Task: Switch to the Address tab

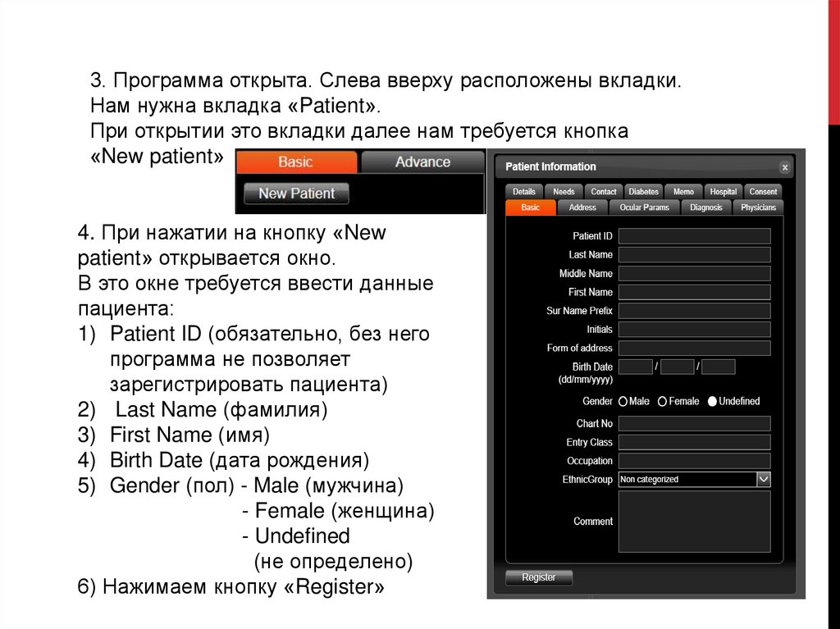Action: 582,207
